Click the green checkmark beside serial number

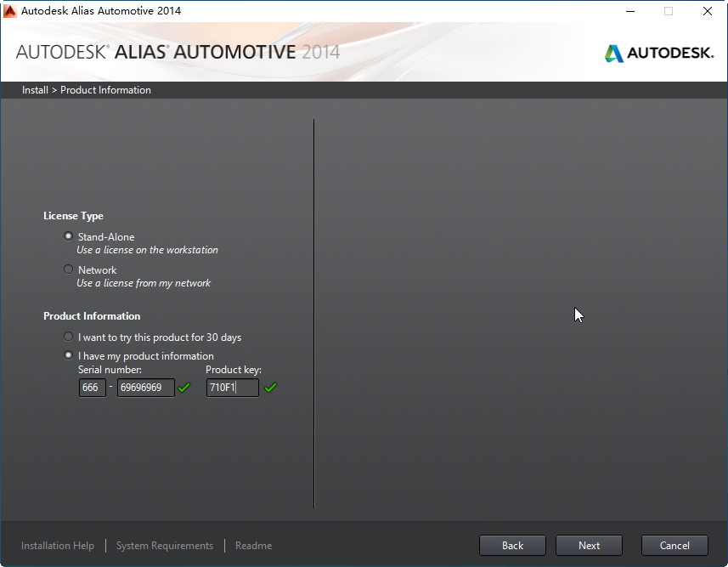pyautogui.click(x=184, y=388)
